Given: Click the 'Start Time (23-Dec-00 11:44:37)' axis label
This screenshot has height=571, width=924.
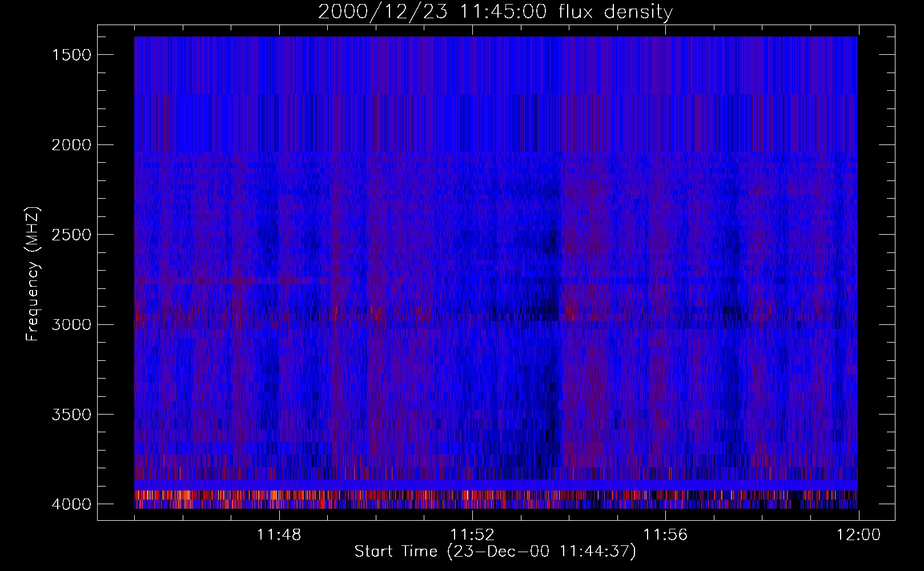Looking at the screenshot, I should (495, 552).
